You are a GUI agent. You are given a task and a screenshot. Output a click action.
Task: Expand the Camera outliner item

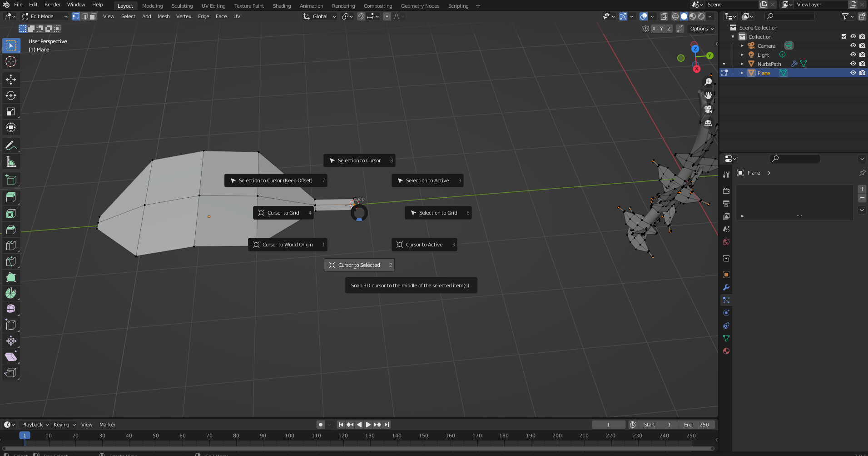pyautogui.click(x=742, y=46)
